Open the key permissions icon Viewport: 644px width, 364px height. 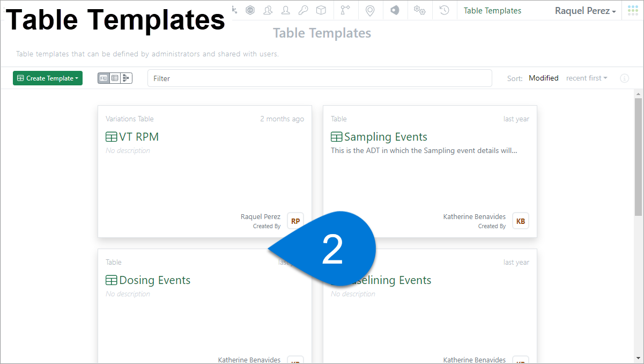(304, 10)
